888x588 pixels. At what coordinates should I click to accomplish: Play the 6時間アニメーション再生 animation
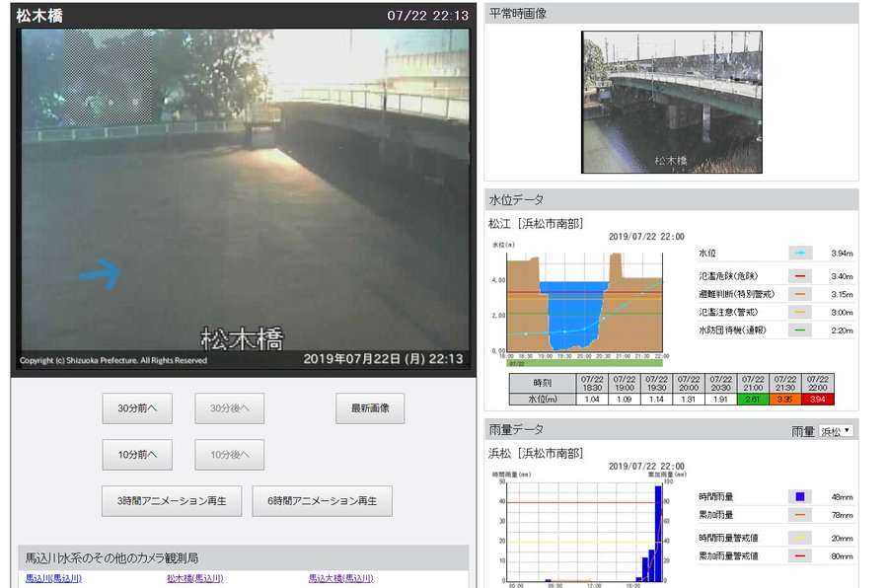(323, 501)
